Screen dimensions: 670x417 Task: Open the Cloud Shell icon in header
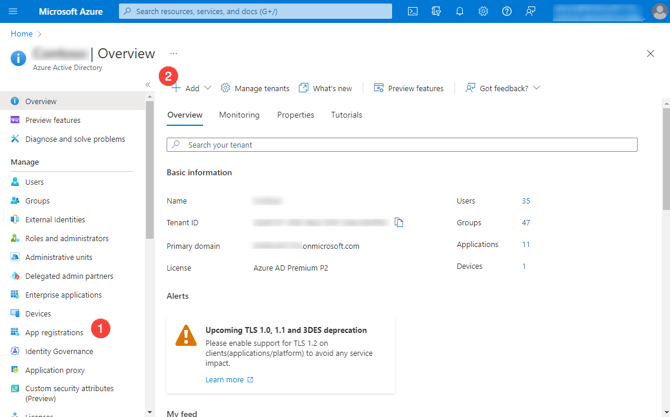[412, 11]
